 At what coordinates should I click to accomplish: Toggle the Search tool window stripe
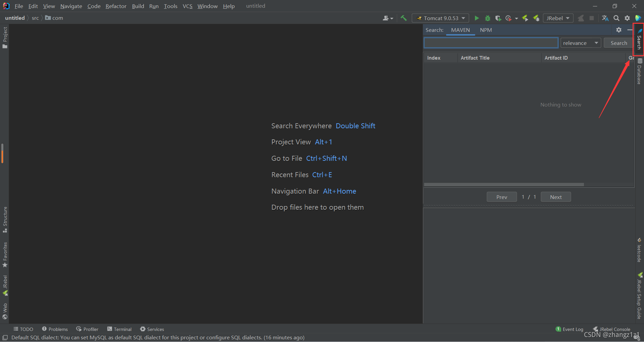click(639, 40)
